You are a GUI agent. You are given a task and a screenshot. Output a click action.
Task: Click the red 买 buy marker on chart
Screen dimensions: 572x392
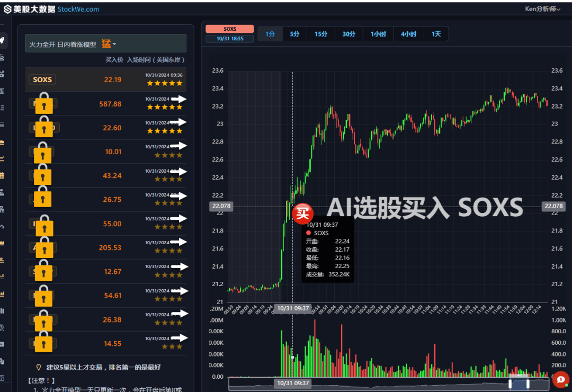[x=302, y=213]
